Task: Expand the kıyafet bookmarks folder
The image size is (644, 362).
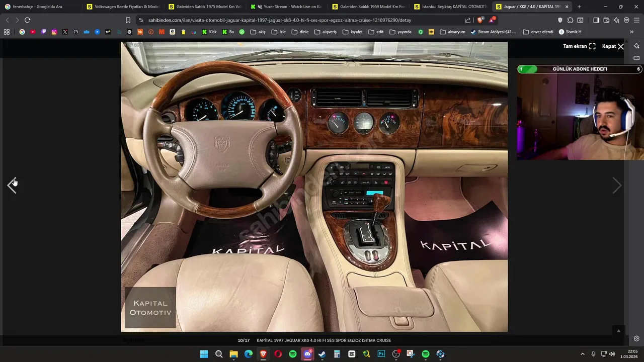Action: coord(352,32)
